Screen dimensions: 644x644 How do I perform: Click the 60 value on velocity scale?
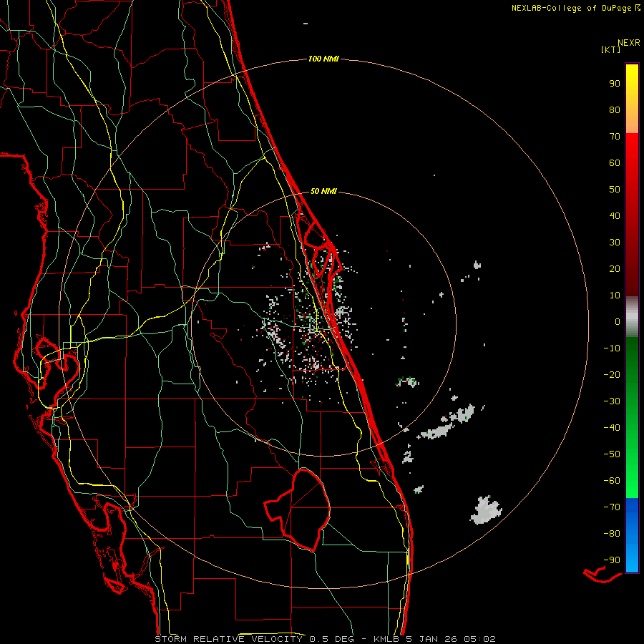pos(615,163)
